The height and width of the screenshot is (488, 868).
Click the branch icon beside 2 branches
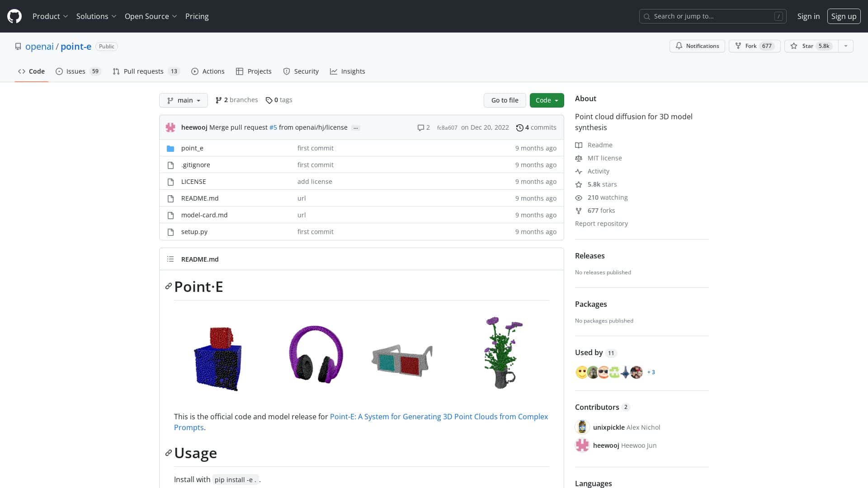point(219,100)
